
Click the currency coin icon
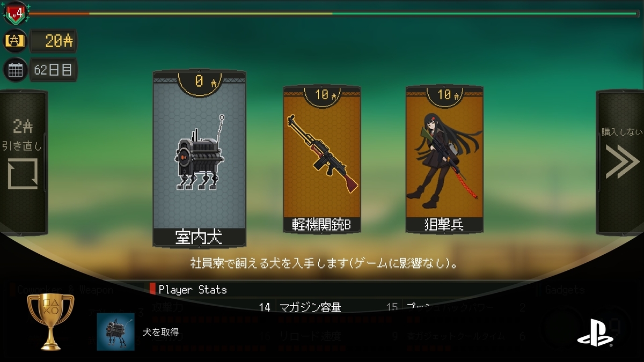[x=15, y=41]
